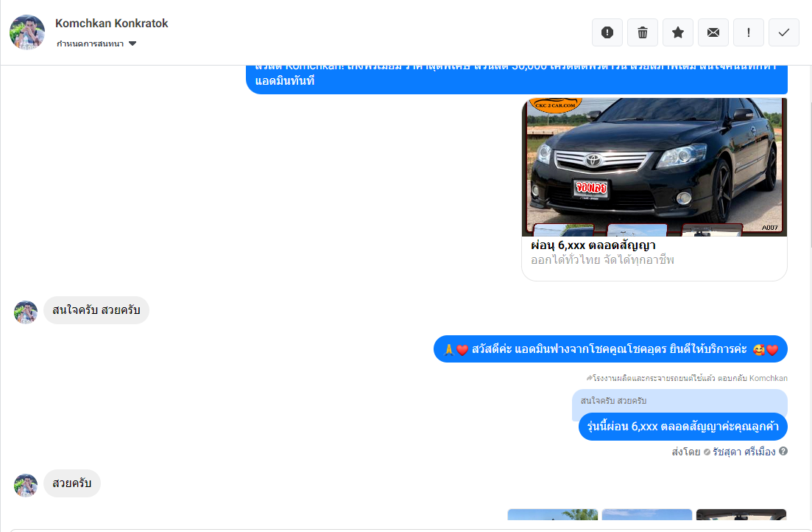Click ad title ผ่อน 6,xxx ตลอดสัญญา
The height and width of the screenshot is (532, 812).
point(593,245)
